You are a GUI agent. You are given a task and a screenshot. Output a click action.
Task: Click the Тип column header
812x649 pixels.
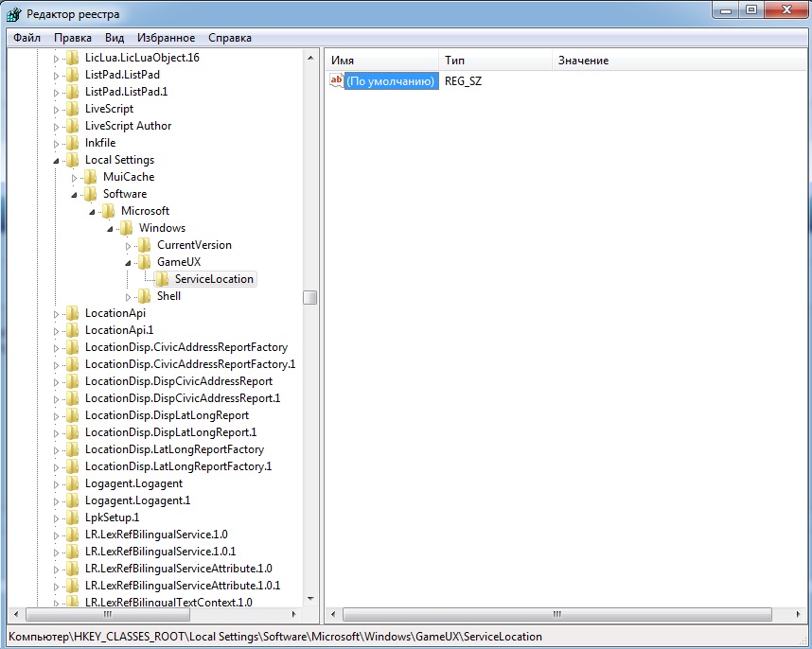[x=496, y=61]
